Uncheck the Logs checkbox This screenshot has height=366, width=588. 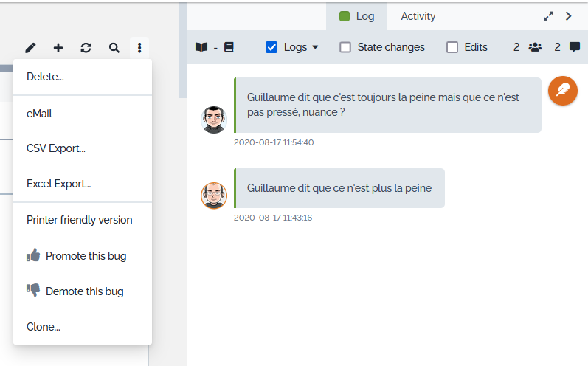click(271, 47)
